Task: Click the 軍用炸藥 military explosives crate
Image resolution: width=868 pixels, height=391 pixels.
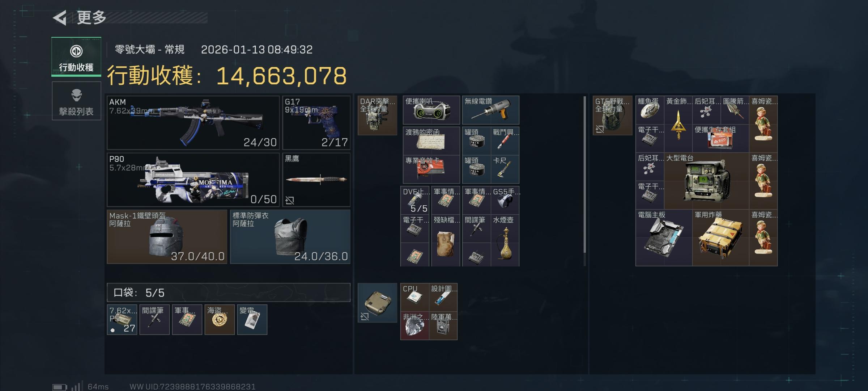Action: (x=720, y=238)
